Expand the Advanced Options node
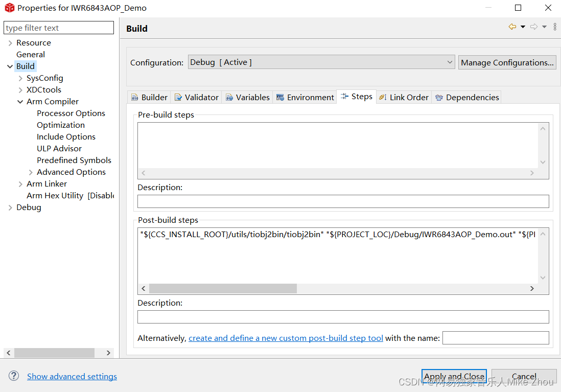Image resolution: width=561 pixels, height=392 pixels. click(31, 173)
